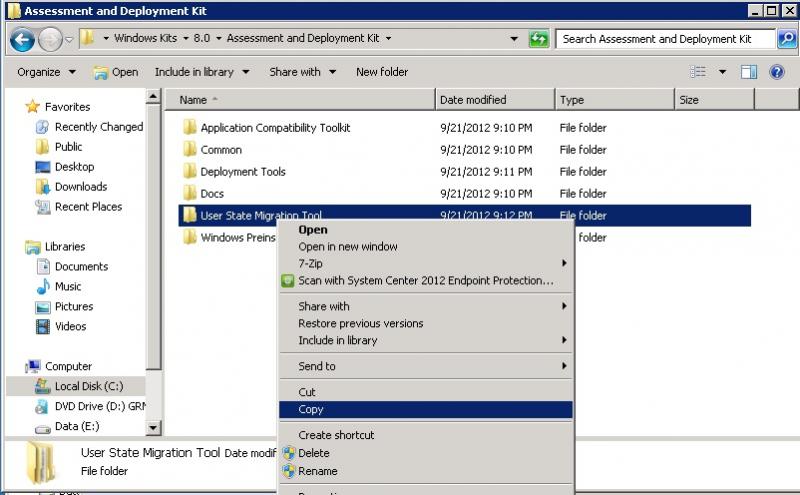
Task: Click the Data (E:) drive icon
Action: [x=42, y=429]
